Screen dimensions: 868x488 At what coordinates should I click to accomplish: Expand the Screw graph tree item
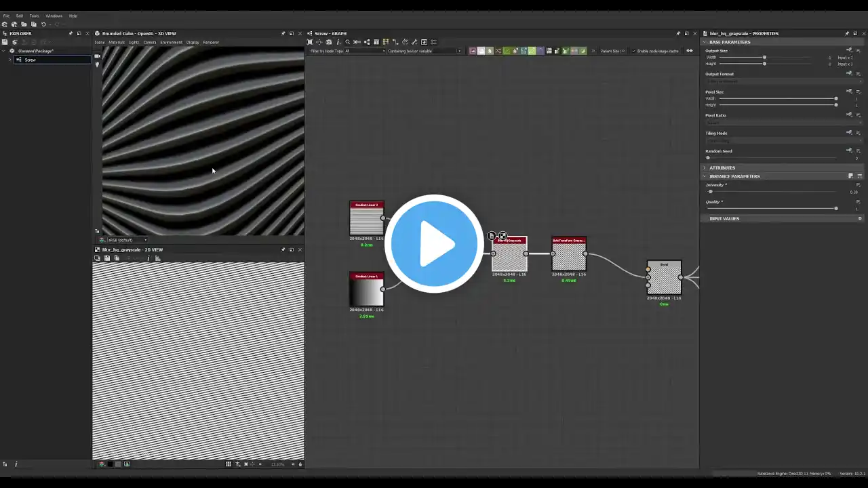tap(10, 60)
